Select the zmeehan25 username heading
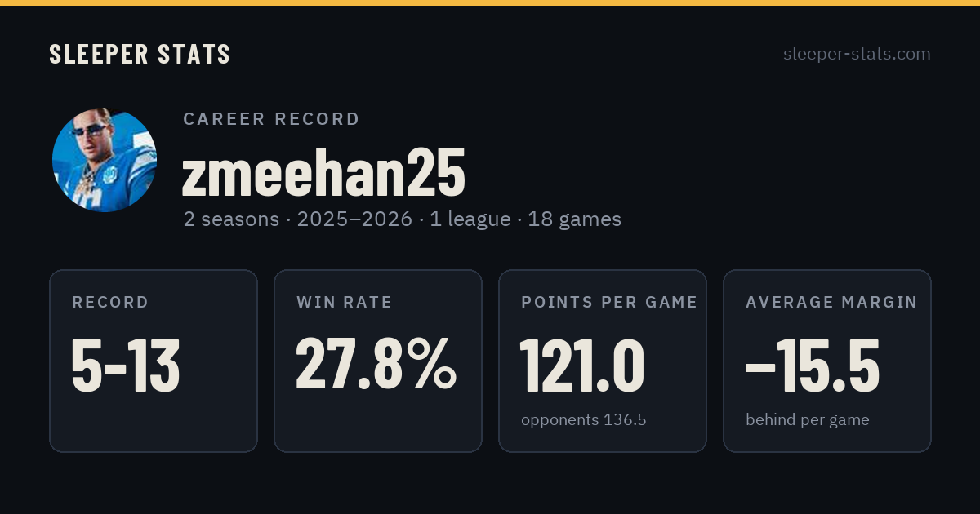The height and width of the screenshot is (514, 980). click(323, 174)
